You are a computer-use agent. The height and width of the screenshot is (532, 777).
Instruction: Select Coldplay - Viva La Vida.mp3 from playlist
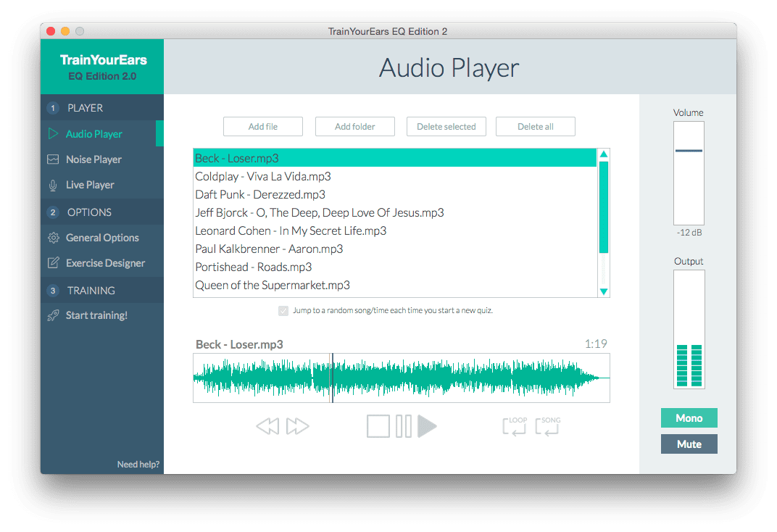tap(262, 176)
